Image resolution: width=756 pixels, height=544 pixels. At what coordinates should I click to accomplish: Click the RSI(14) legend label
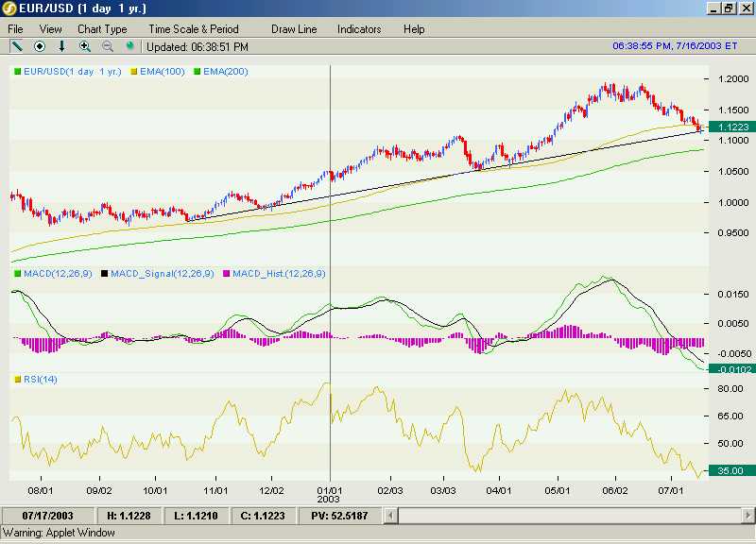click(x=41, y=380)
